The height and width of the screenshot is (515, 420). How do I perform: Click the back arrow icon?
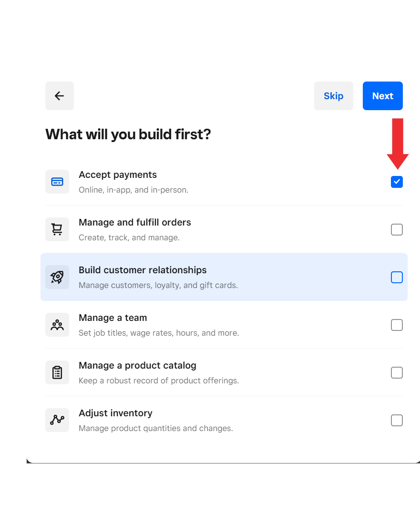[59, 96]
